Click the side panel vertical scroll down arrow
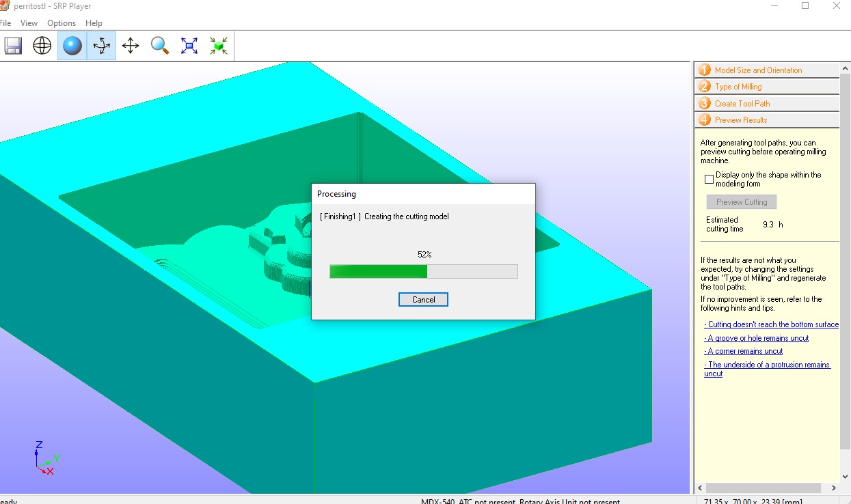851x504 pixels. click(846, 477)
